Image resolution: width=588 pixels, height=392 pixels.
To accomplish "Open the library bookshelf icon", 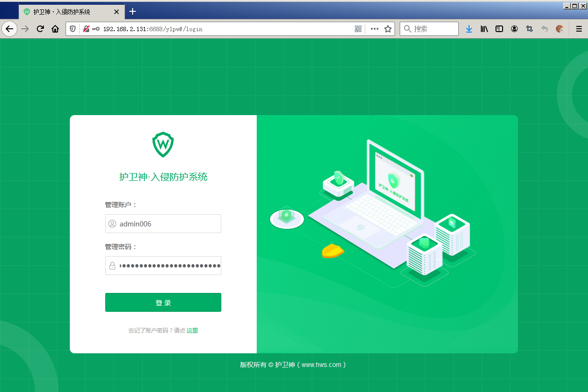I will (484, 29).
